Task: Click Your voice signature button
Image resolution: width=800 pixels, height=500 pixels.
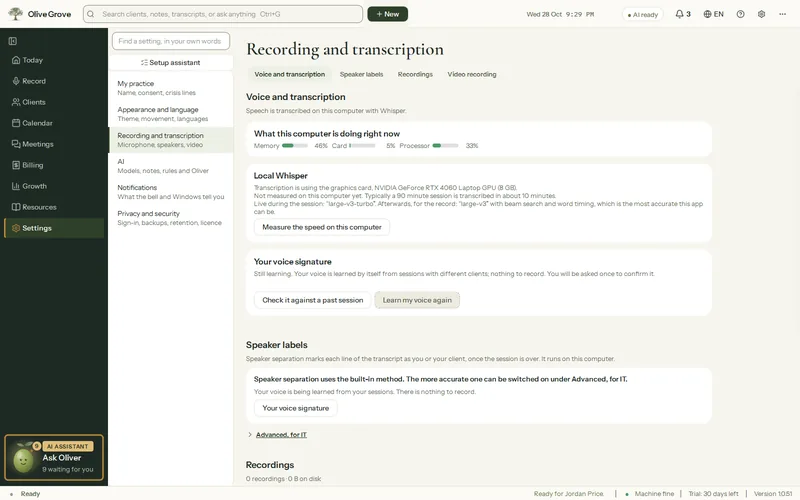Action: coord(296,408)
